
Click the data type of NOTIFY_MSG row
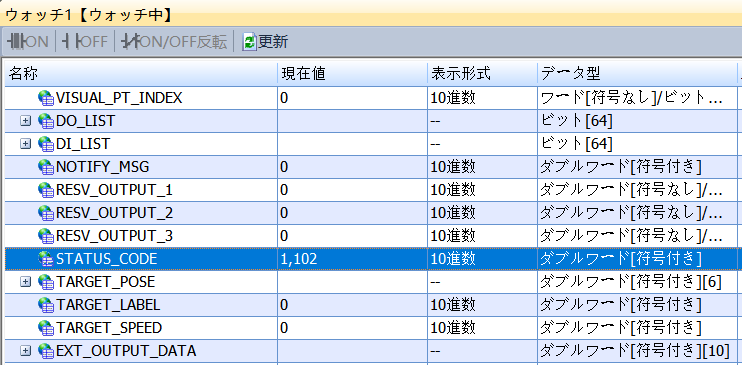coord(620,167)
